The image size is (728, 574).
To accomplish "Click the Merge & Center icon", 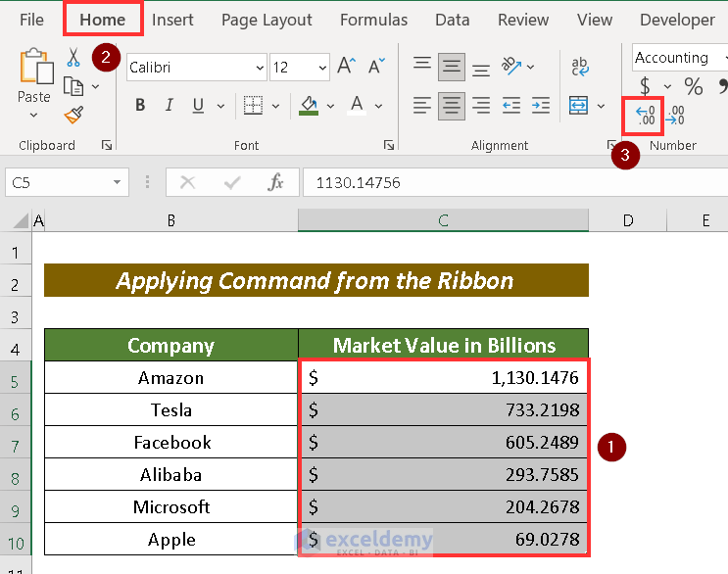I will coord(578,106).
